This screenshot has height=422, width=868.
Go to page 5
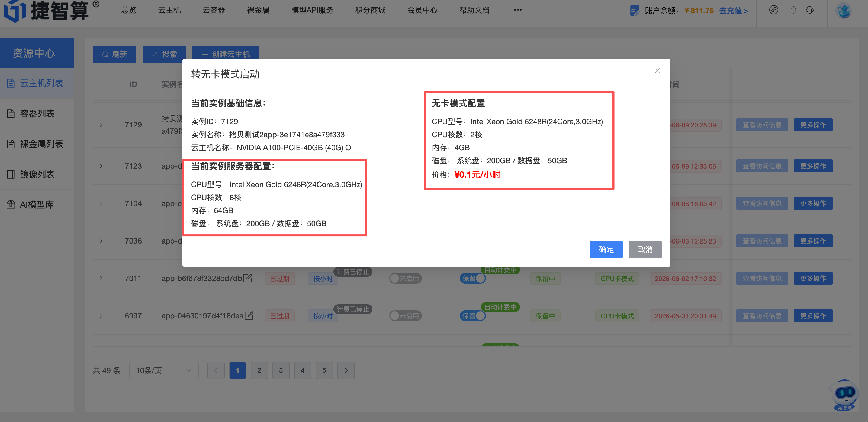point(324,370)
